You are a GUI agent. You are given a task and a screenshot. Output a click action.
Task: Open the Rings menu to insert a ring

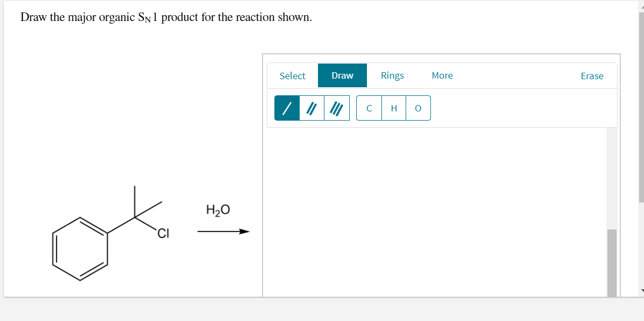point(392,75)
